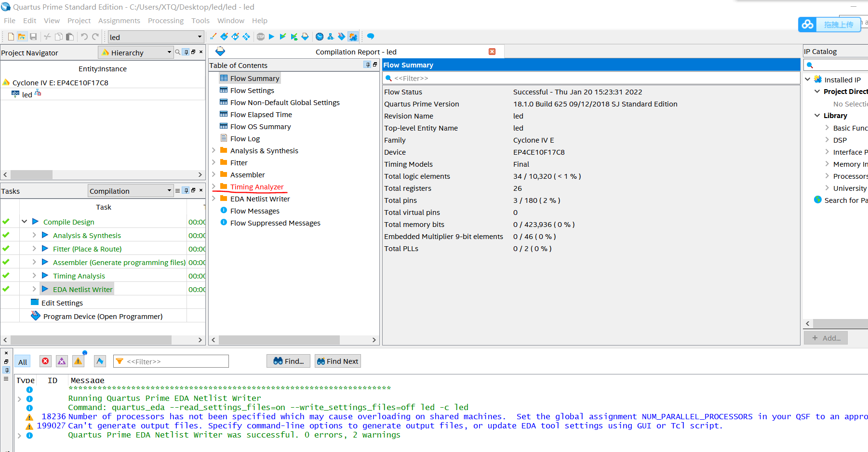Click the Find... button in Messages
Screen dimensions: 868x452
(x=288, y=361)
